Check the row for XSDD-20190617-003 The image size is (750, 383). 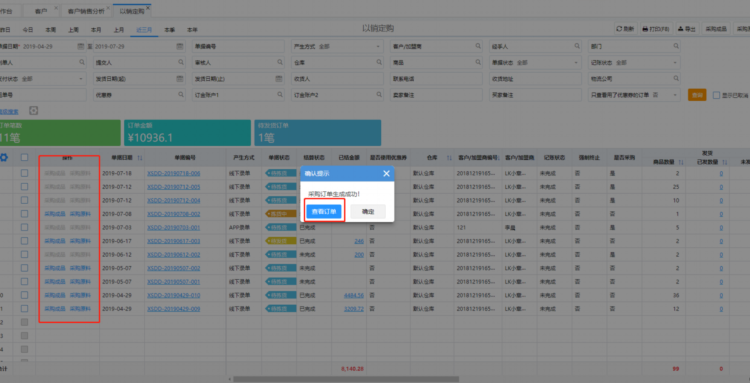pos(24,241)
